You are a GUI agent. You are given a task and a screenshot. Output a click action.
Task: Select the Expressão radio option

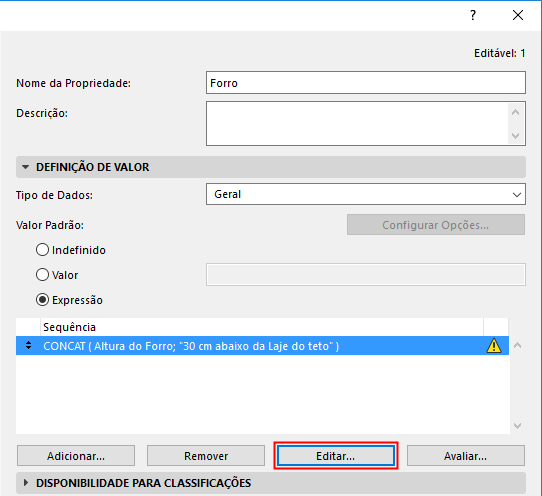pyautogui.click(x=43, y=300)
